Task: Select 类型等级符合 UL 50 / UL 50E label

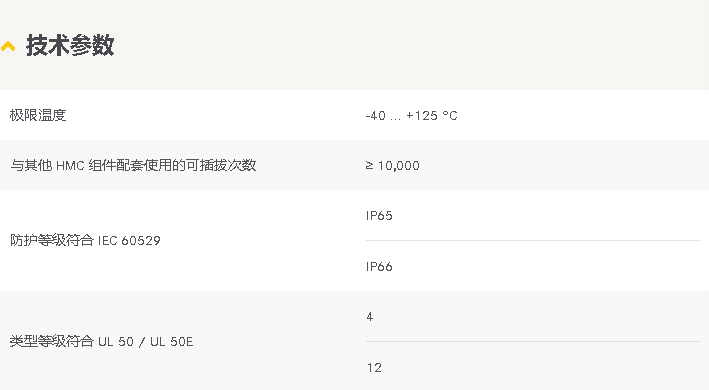Action: (x=101, y=341)
